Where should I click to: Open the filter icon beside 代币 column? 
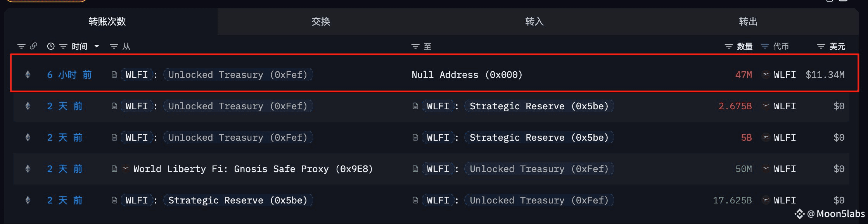[x=765, y=47]
